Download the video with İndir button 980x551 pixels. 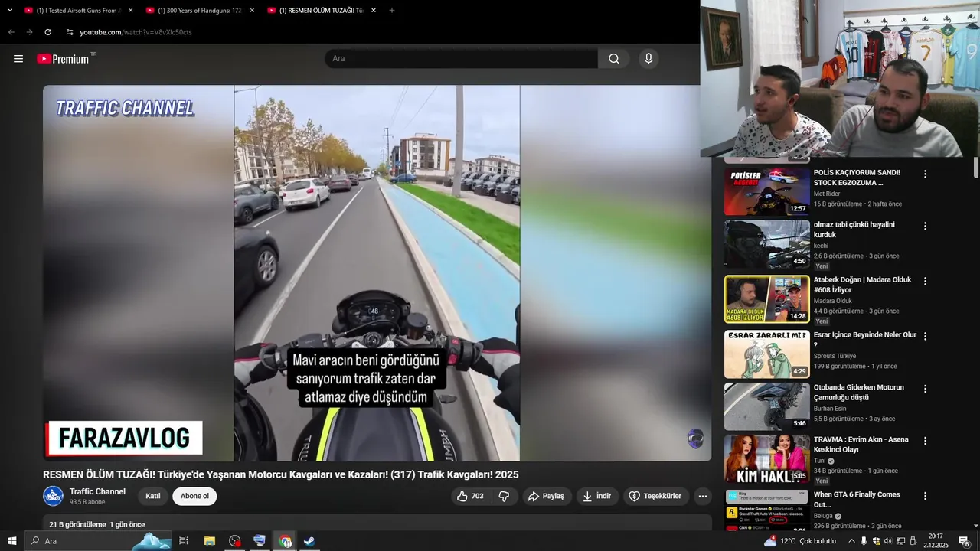pos(597,496)
